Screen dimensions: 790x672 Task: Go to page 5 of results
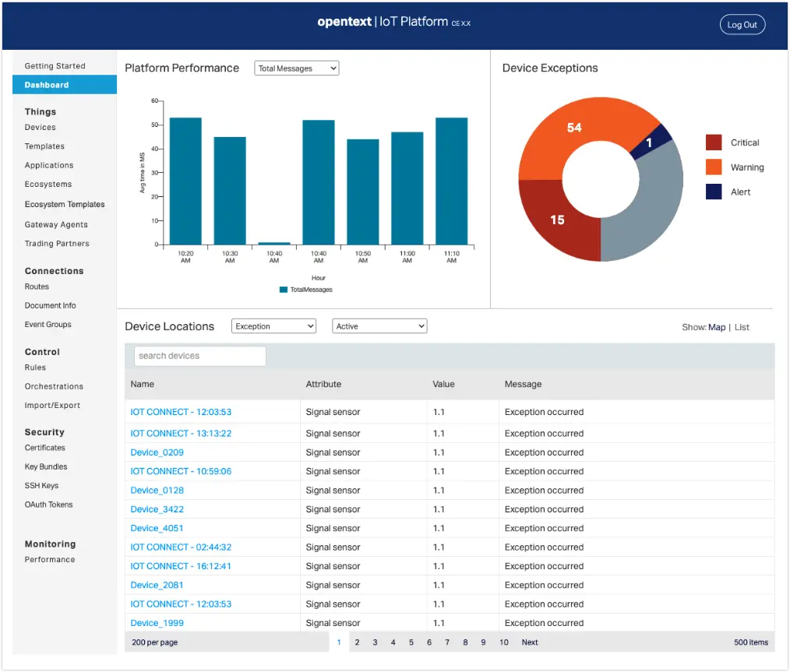[x=411, y=642]
